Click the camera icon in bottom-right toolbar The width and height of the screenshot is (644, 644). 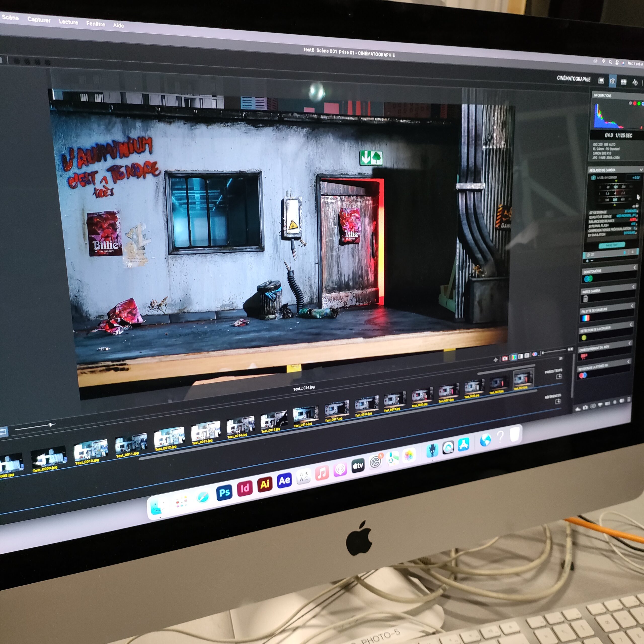585,408
